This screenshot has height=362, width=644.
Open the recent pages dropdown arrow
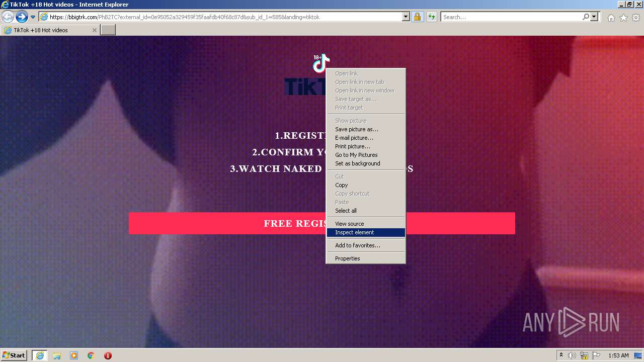(33, 17)
